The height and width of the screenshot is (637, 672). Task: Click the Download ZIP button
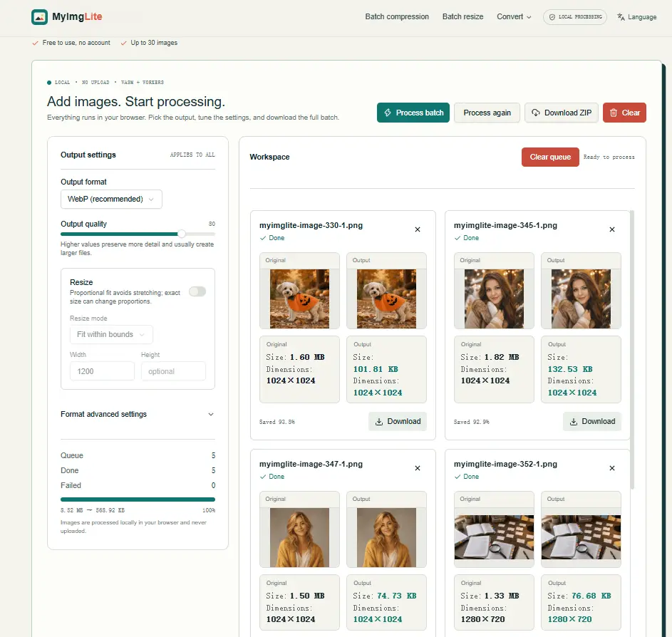coord(562,113)
